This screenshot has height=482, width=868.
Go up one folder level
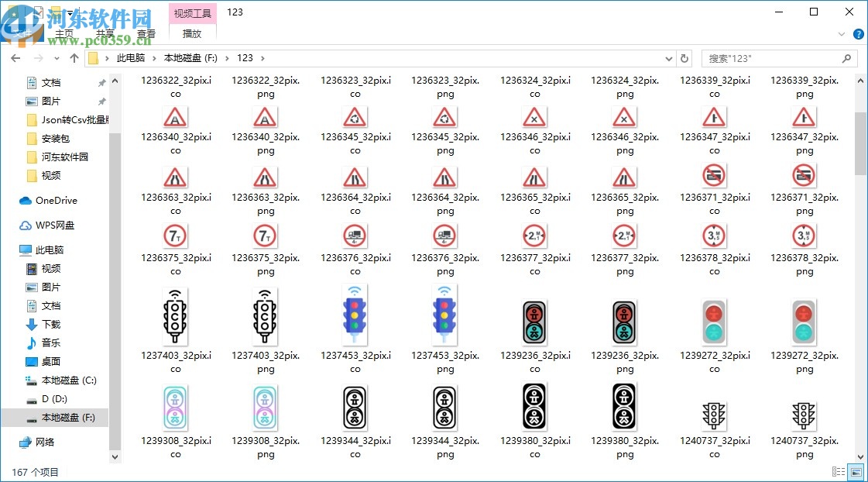coord(74,58)
